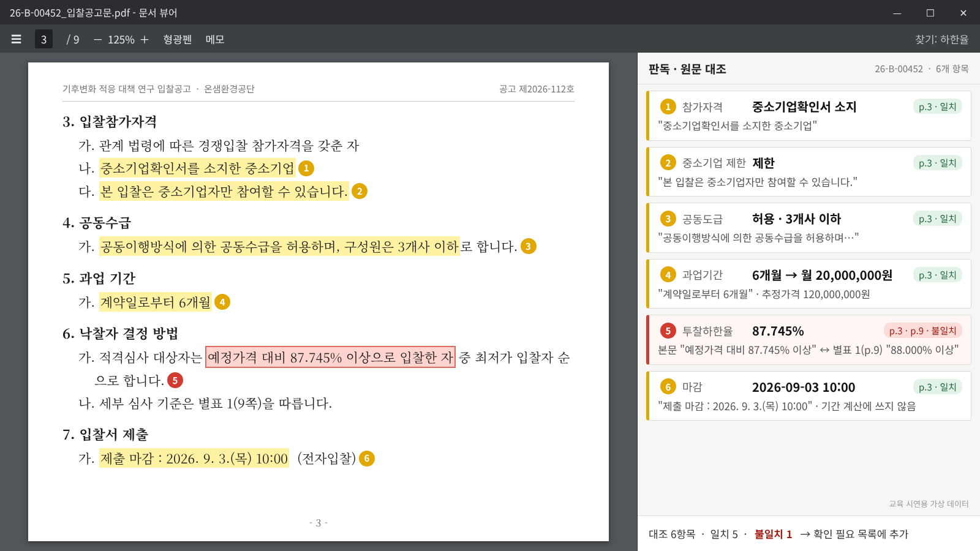Select the 형광펜 highlighter tool
980x551 pixels.
point(178,39)
